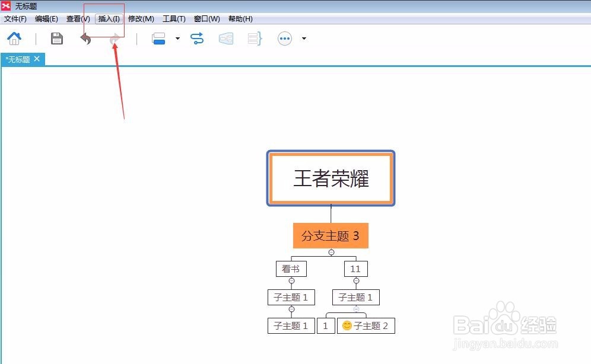The image size is (591, 364).
Task: Click the topic structure style icon
Action: 158,38
